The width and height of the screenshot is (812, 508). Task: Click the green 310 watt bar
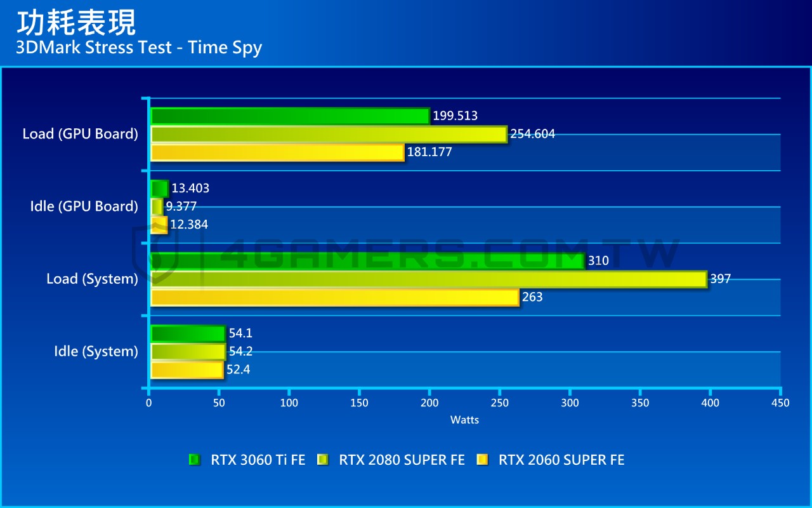(x=367, y=261)
